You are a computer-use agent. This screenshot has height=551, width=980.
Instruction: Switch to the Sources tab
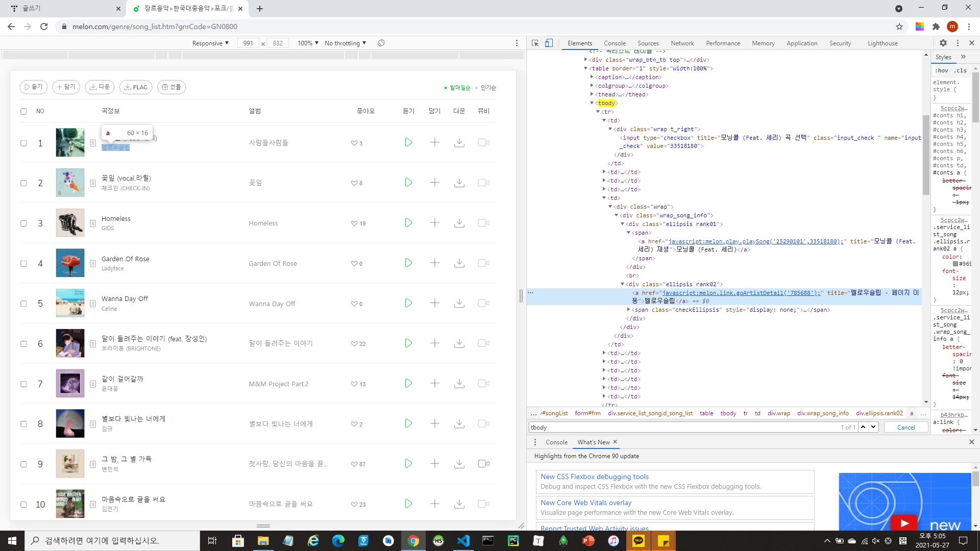648,43
